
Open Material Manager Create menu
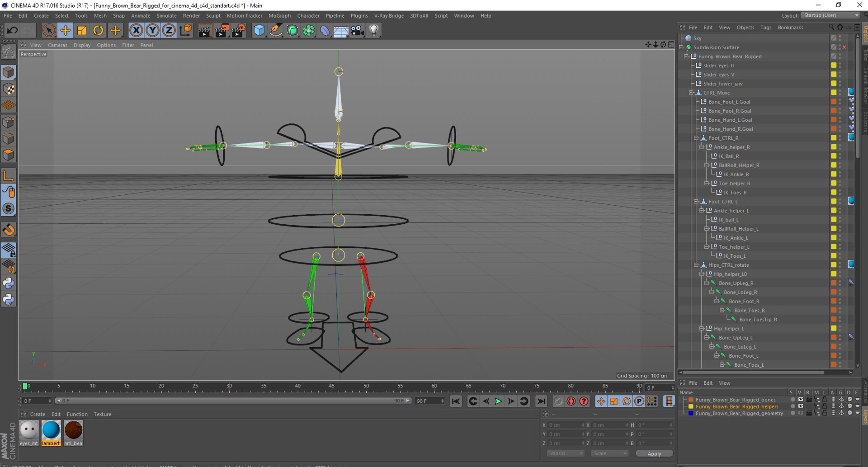[38, 414]
